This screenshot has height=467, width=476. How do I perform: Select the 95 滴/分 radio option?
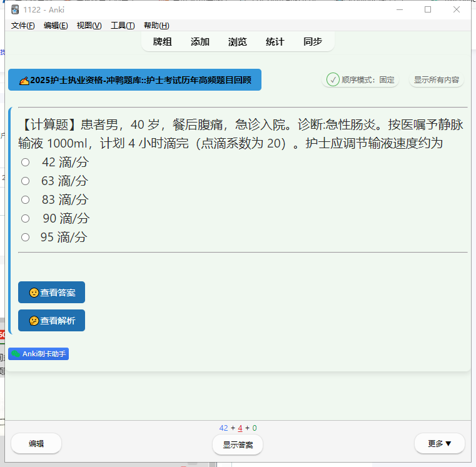[25, 238]
